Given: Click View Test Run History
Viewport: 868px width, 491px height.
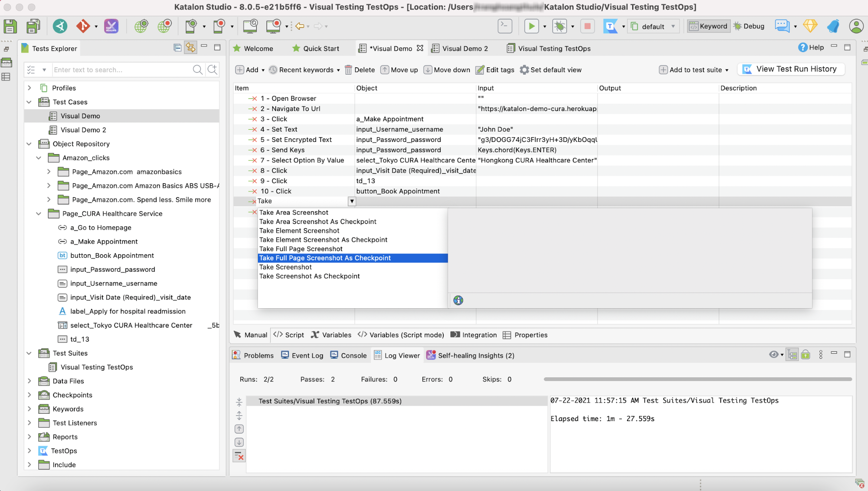Looking at the screenshot, I should coord(790,69).
